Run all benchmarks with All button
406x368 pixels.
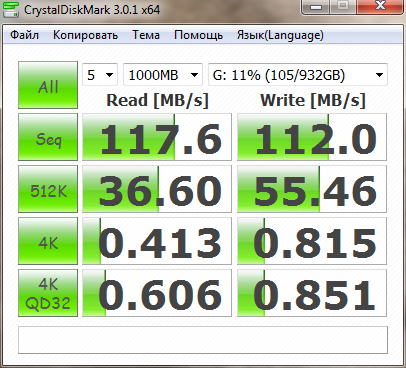pyautogui.click(x=48, y=85)
